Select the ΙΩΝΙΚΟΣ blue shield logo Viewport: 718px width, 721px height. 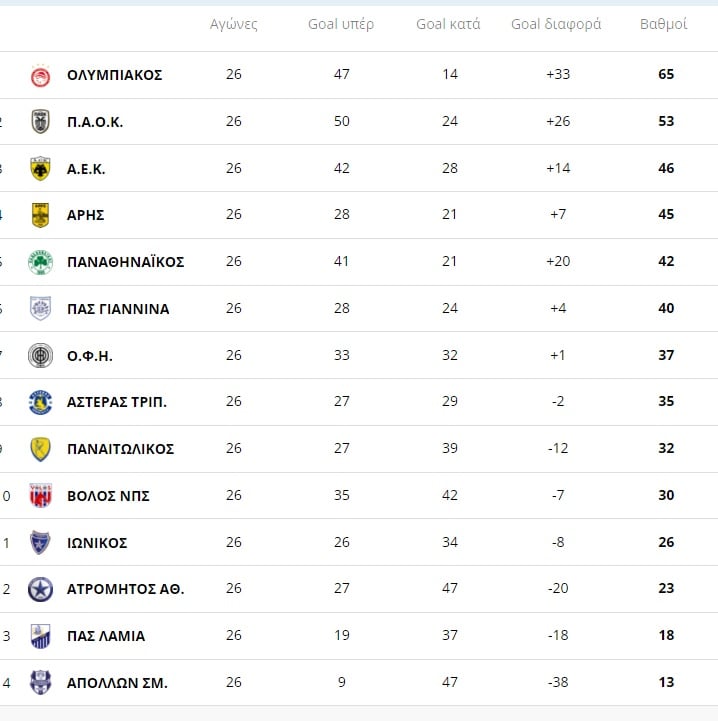pyautogui.click(x=40, y=542)
